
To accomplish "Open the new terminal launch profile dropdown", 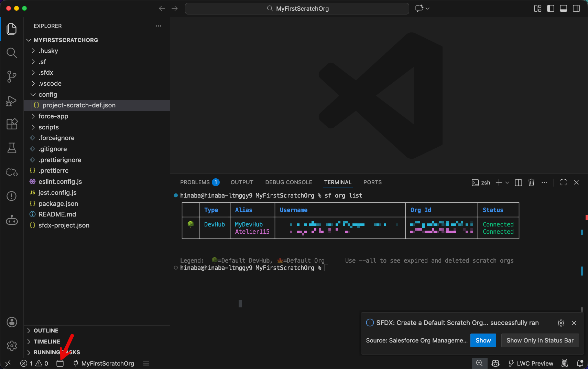I will (x=507, y=182).
